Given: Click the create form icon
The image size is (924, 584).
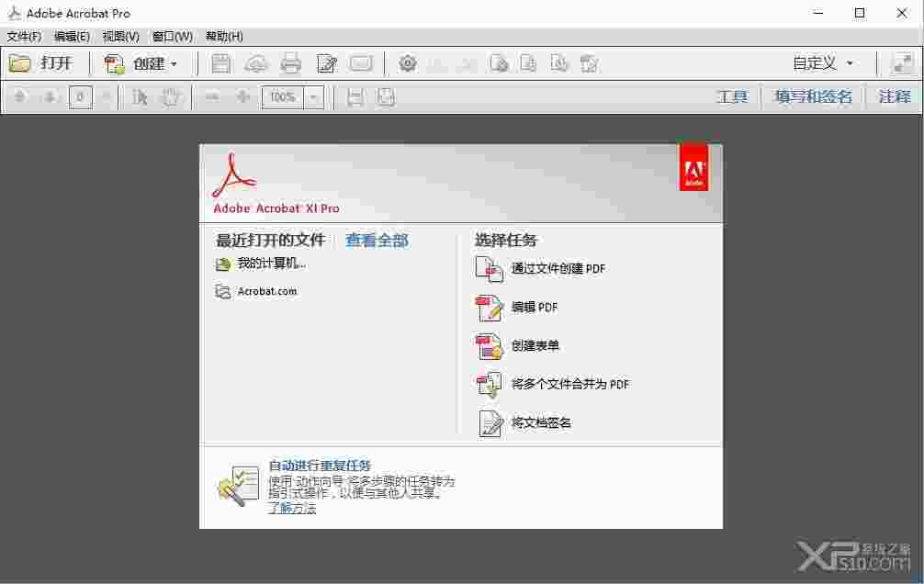Looking at the screenshot, I should 490,346.
